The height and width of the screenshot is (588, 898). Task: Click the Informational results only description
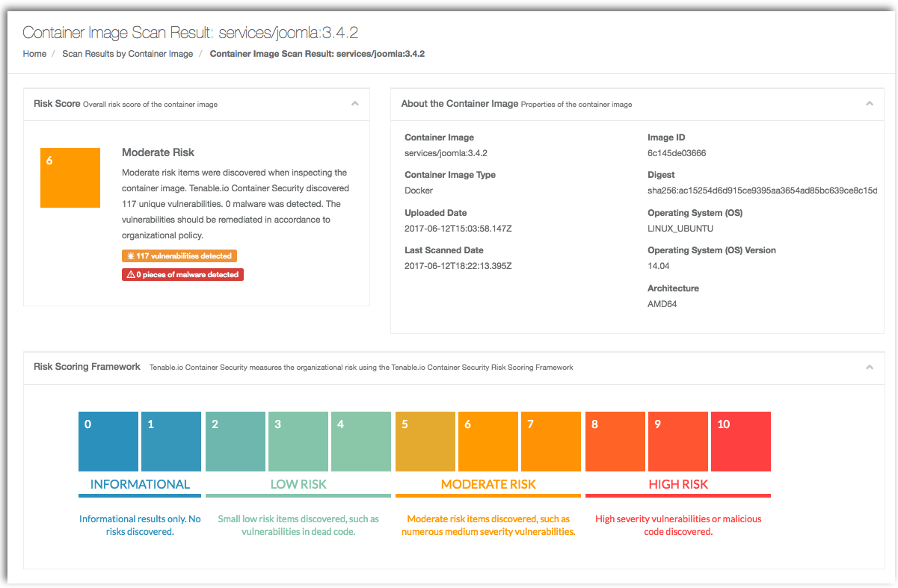pos(140,525)
